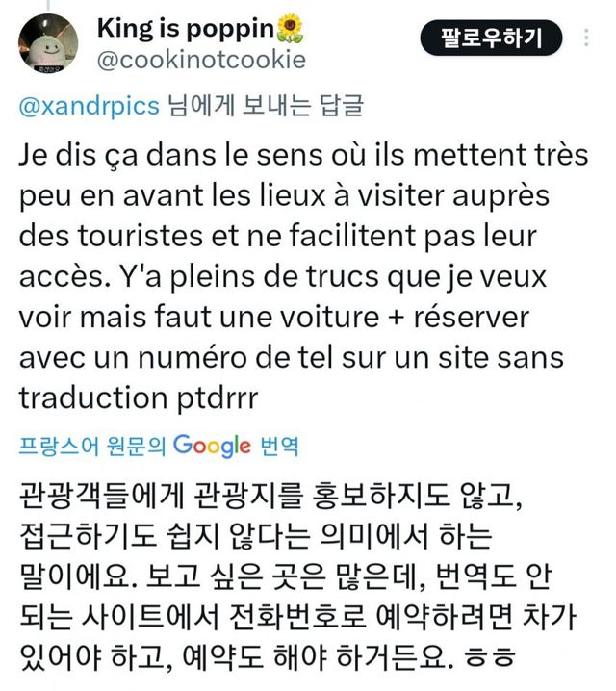616x691 pixels.
Task: Click the French line starting 'des touristes'
Action: (278, 236)
